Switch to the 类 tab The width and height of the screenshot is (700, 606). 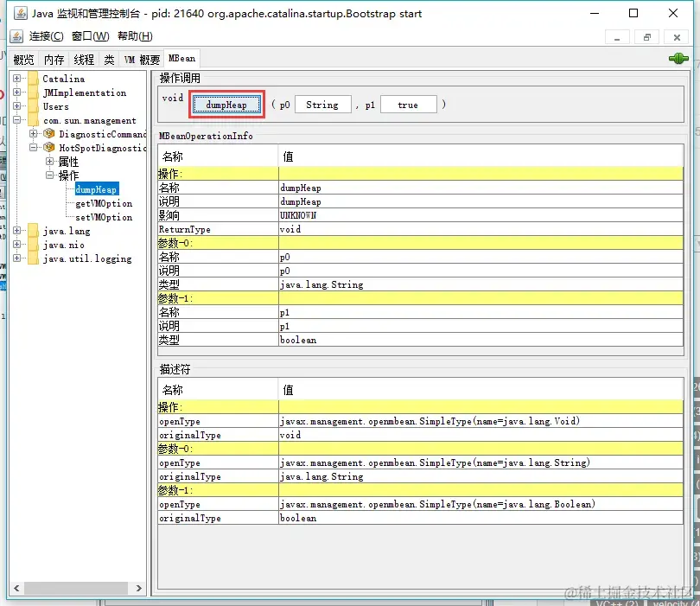pyautogui.click(x=109, y=60)
